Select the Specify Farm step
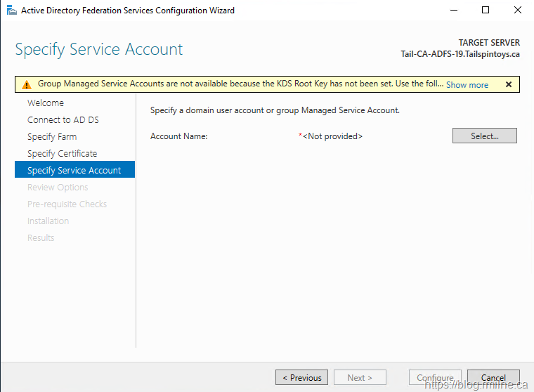534x392 pixels. (52, 137)
